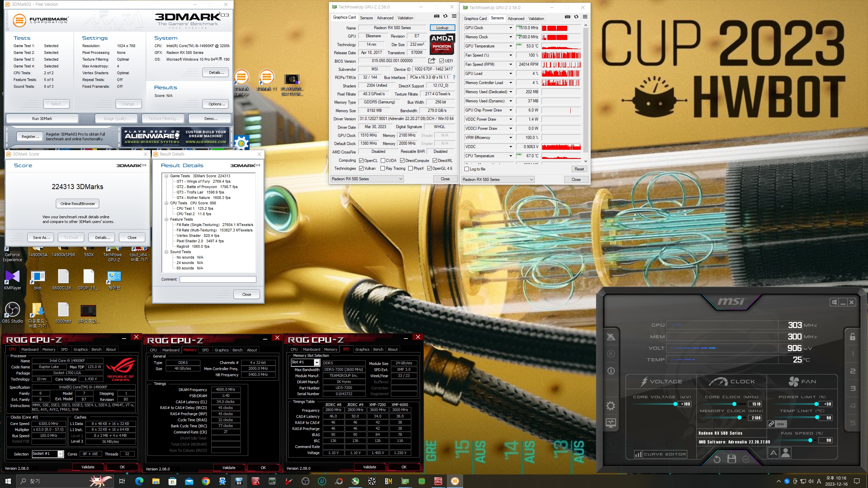Click Afterburner auto fan A icon

click(773, 453)
